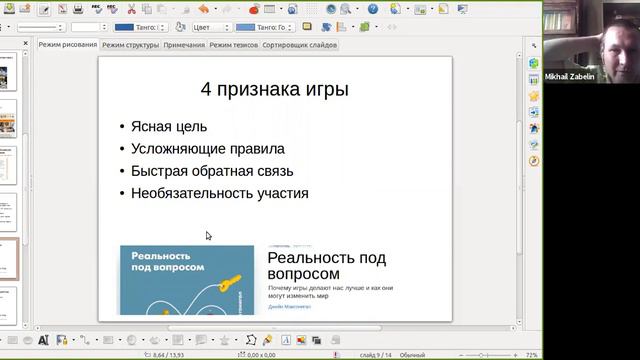The image size is (640, 360).
Task: Copy the selection
Action: (147, 9)
